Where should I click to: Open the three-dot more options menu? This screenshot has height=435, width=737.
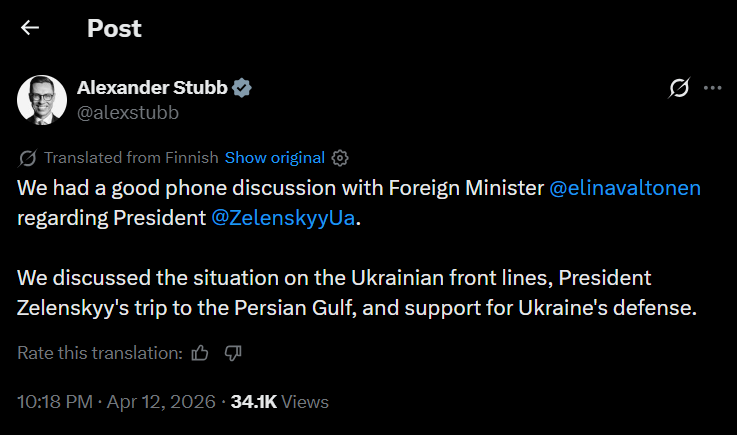712,88
